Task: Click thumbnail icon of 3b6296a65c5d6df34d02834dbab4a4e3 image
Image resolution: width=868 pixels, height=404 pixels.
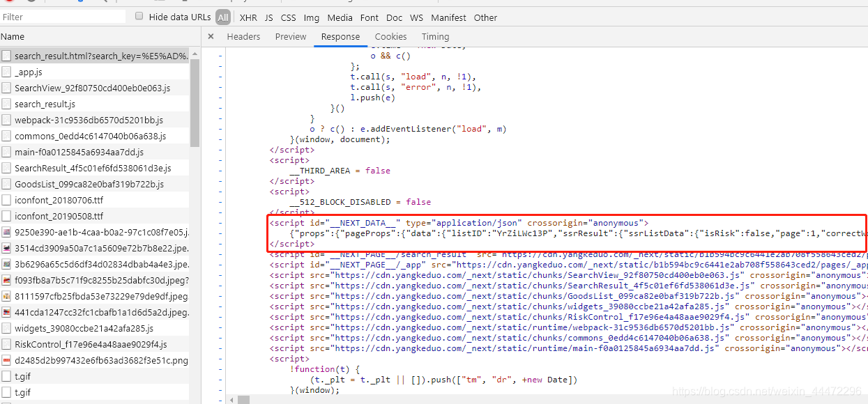Action: pos(6,264)
